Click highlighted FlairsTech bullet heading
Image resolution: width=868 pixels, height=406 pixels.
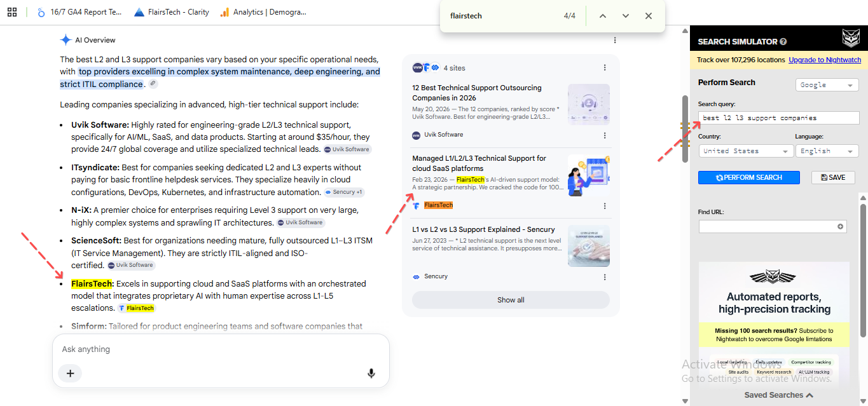coord(92,284)
